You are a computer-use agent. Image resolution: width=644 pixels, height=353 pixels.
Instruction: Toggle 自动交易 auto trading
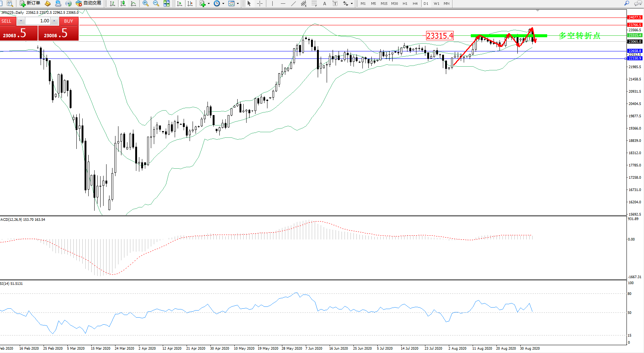click(x=89, y=3)
